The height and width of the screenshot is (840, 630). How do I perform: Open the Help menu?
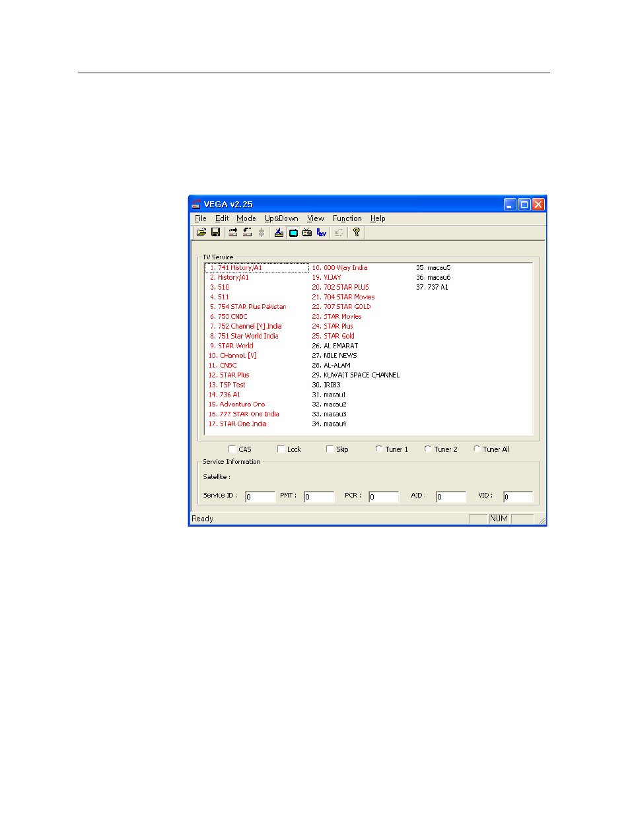pos(378,218)
